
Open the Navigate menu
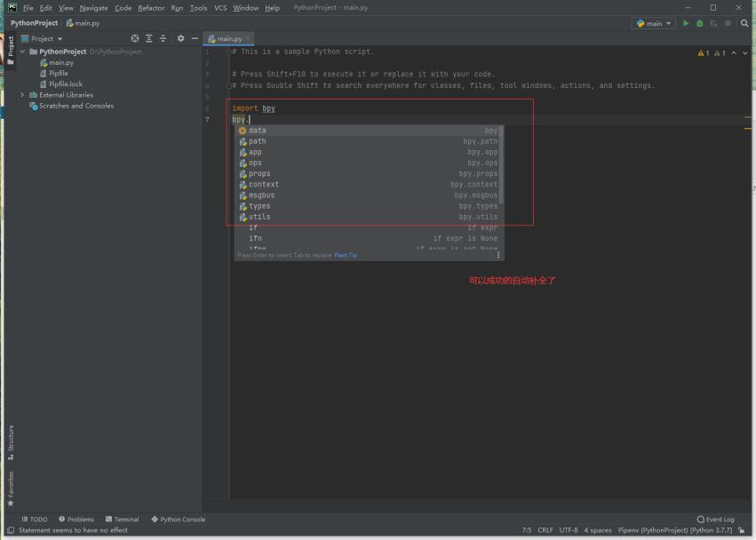[94, 8]
